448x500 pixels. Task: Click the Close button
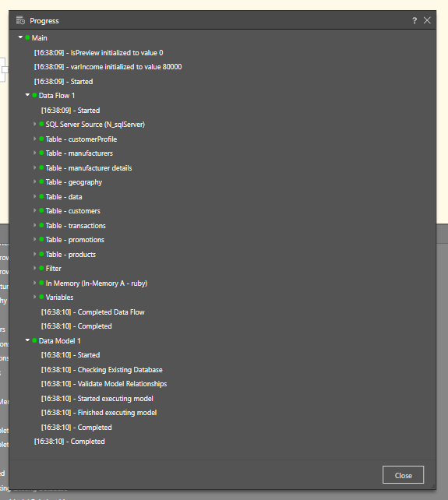[x=404, y=475]
